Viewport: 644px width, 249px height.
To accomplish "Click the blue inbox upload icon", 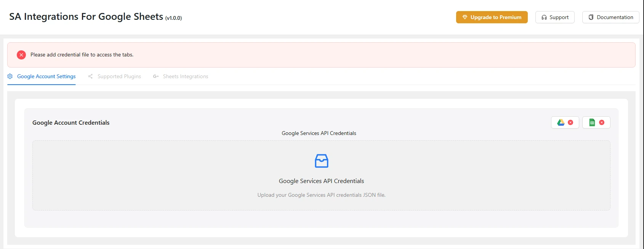I will pos(322,161).
